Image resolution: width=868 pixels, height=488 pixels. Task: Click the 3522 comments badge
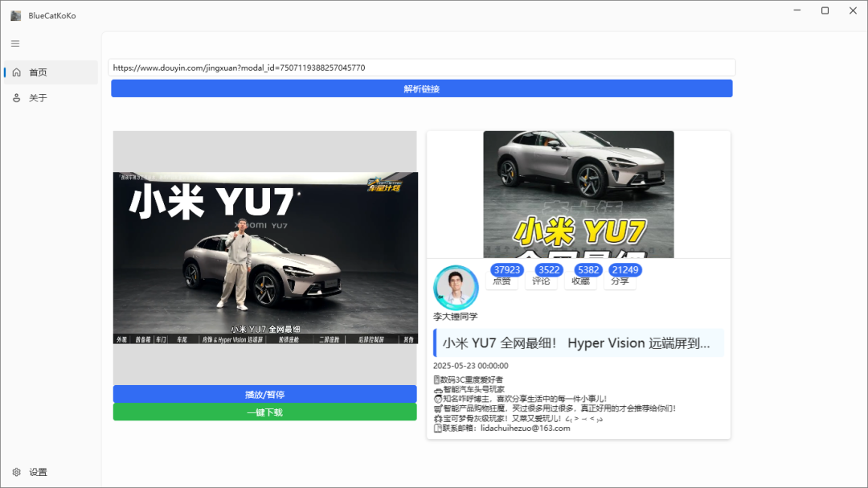coord(549,270)
